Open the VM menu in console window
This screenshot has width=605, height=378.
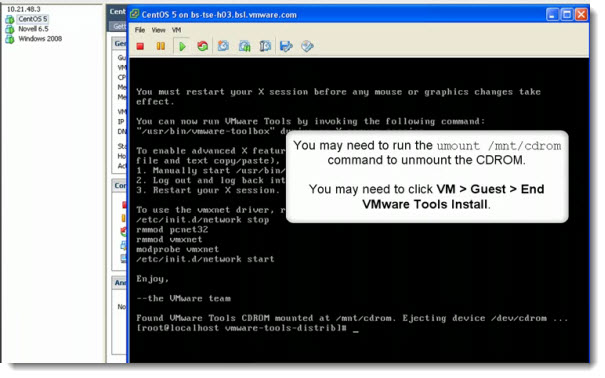pos(176,30)
